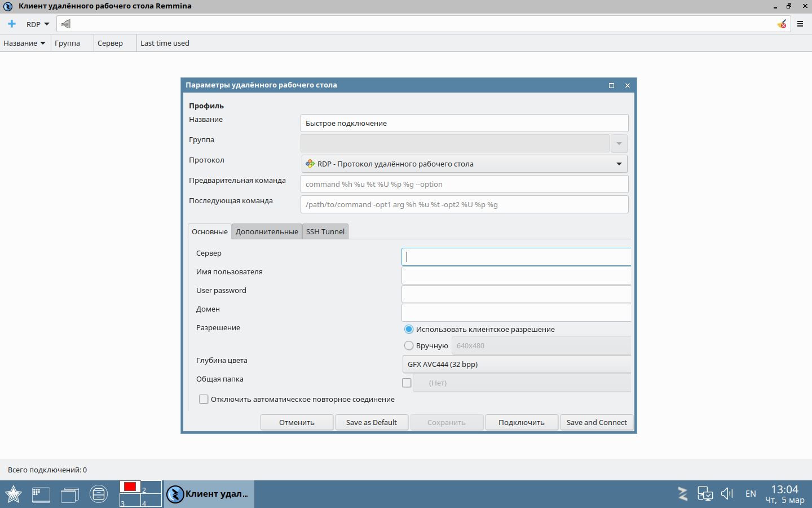Open the 640x480 resolution dropdown
Image resolution: width=812 pixels, height=508 pixels.
541,345
